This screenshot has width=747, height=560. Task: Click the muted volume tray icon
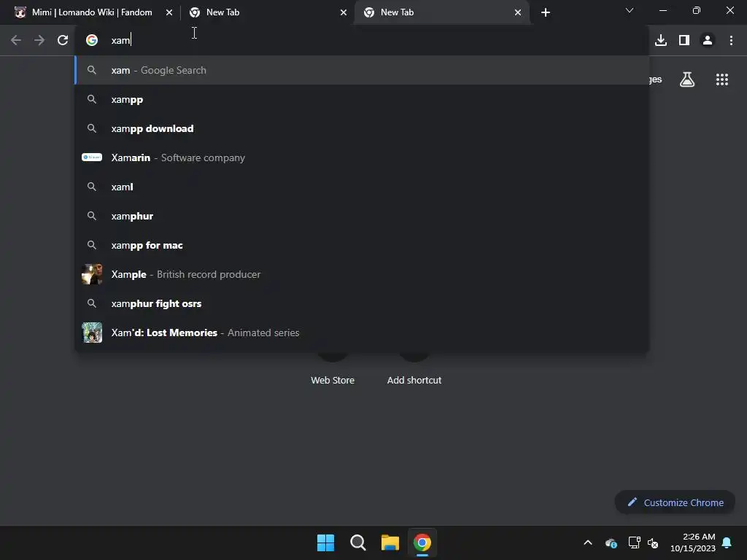(x=653, y=542)
